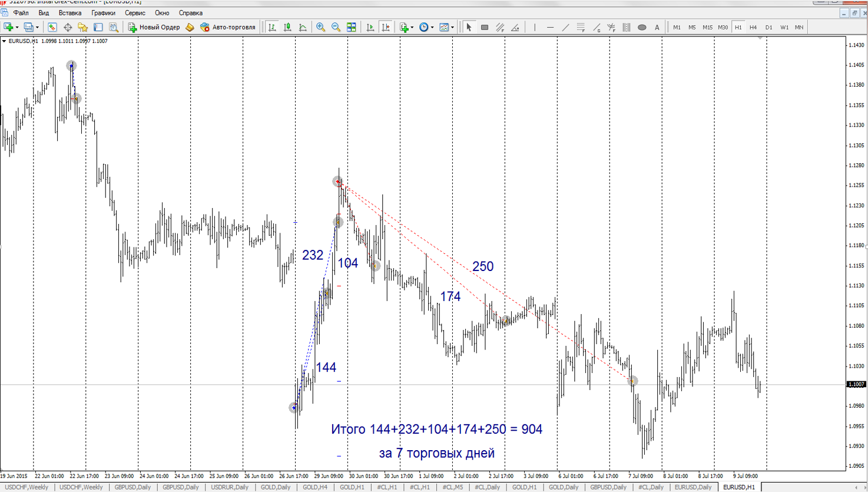Toggle Авто-торговля on or off
Screen dimensions: 868x492
click(228, 27)
